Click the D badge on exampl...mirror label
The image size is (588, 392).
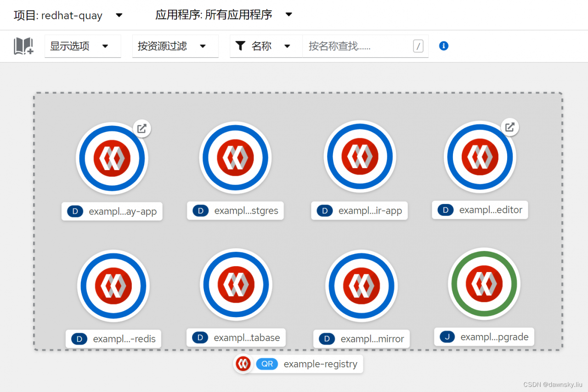327,339
